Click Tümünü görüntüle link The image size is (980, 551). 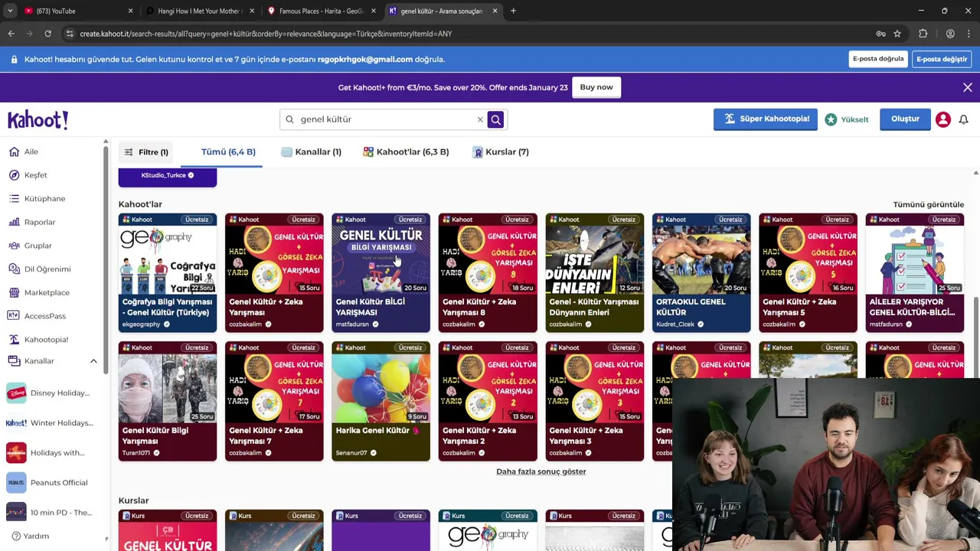(x=929, y=204)
